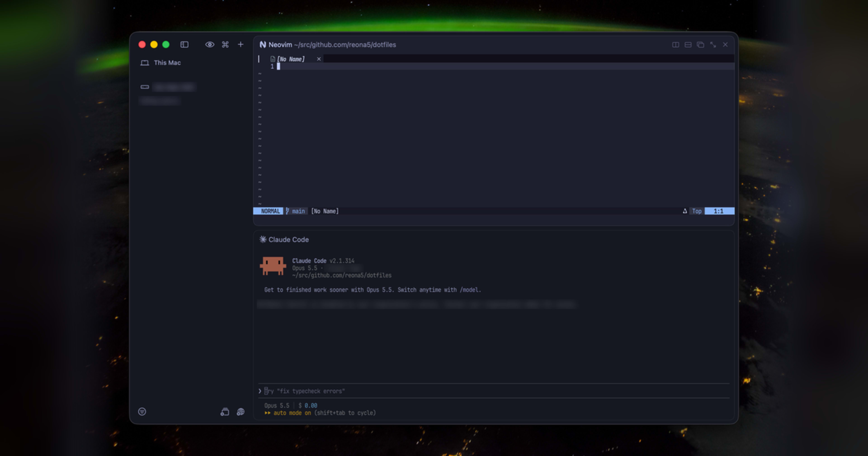Toggle the sidebar panel icon
The height and width of the screenshot is (456, 868).
(184, 45)
